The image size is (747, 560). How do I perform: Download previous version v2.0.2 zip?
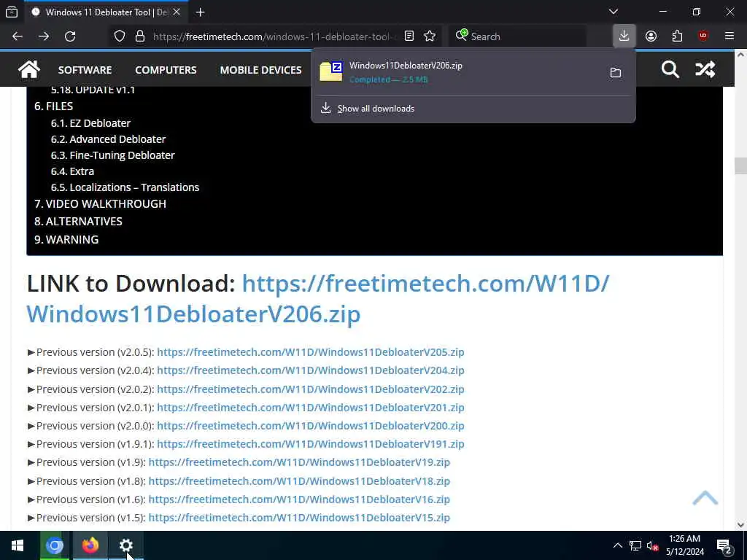[x=311, y=389]
